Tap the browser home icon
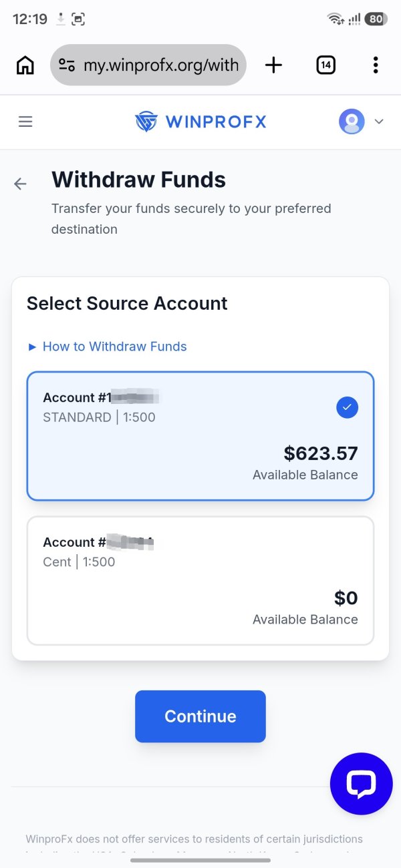This screenshot has width=401, height=868. pos(25,65)
